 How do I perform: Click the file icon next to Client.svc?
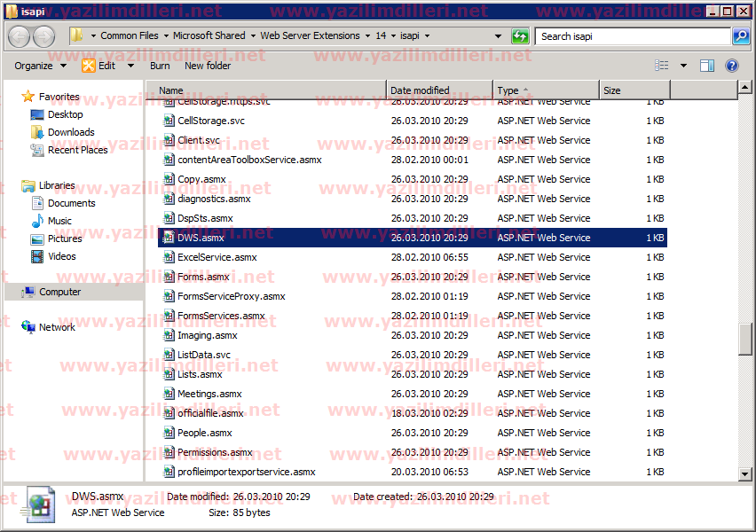pos(169,140)
